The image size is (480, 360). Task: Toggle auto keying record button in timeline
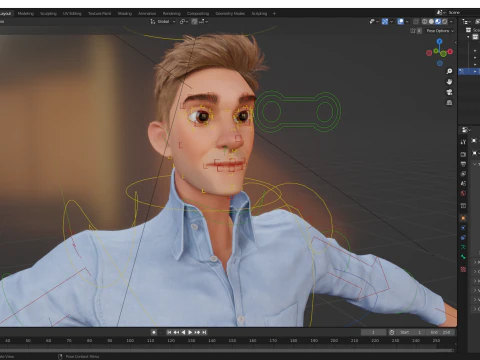tap(154, 332)
